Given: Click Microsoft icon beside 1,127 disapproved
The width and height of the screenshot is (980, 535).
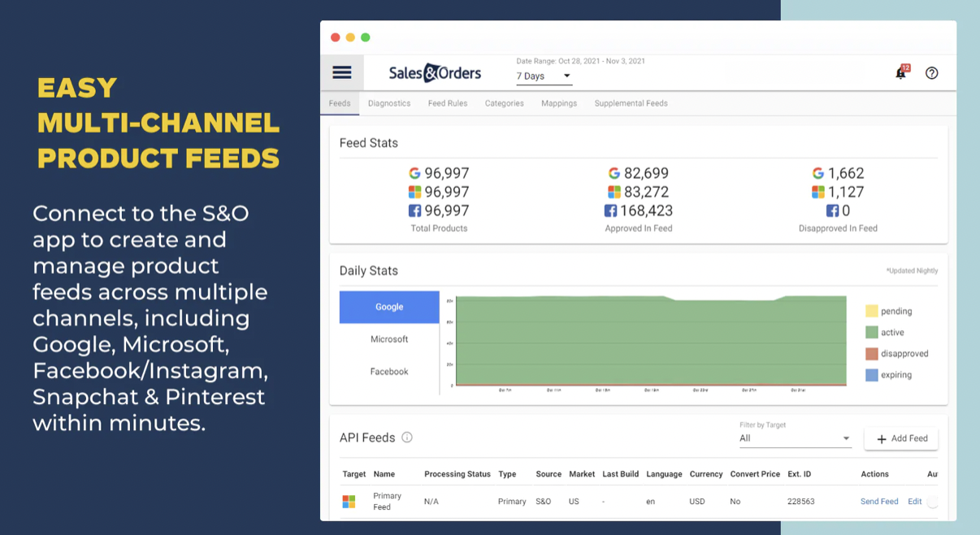Looking at the screenshot, I should coord(818,192).
